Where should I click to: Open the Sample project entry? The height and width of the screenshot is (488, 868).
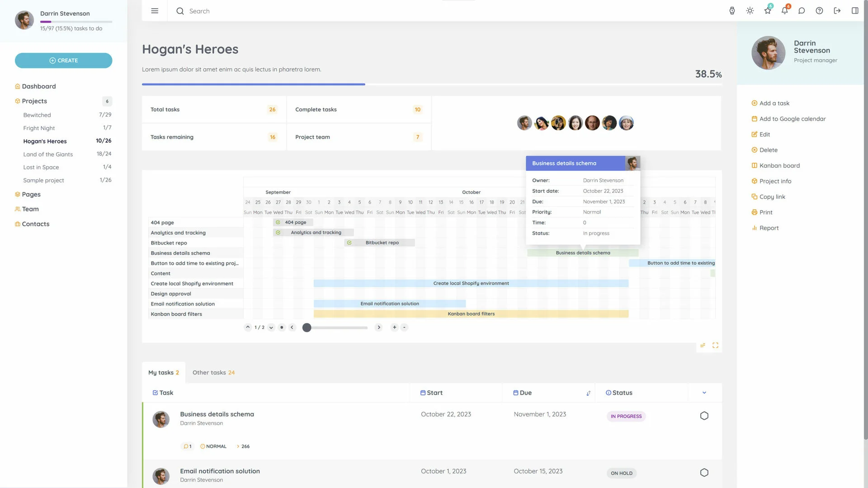[x=43, y=180]
